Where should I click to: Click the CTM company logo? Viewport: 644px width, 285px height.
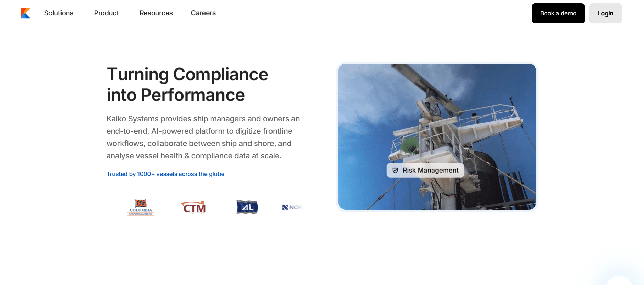pyautogui.click(x=193, y=207)
